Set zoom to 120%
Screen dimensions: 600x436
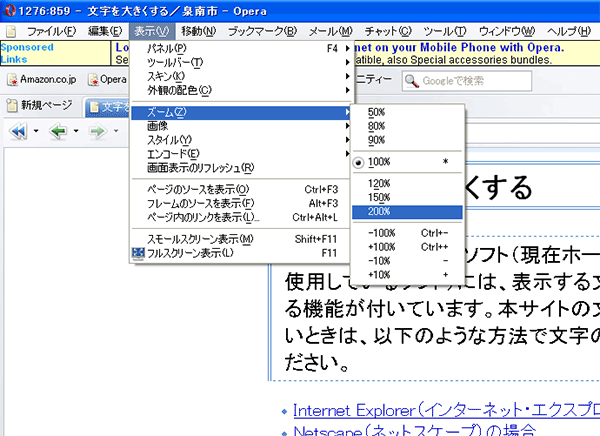click(407, 183)
